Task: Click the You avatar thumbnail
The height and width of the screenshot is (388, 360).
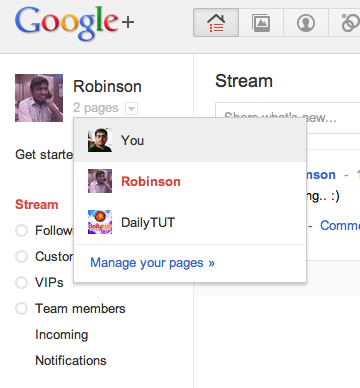Action: [100, 140]
